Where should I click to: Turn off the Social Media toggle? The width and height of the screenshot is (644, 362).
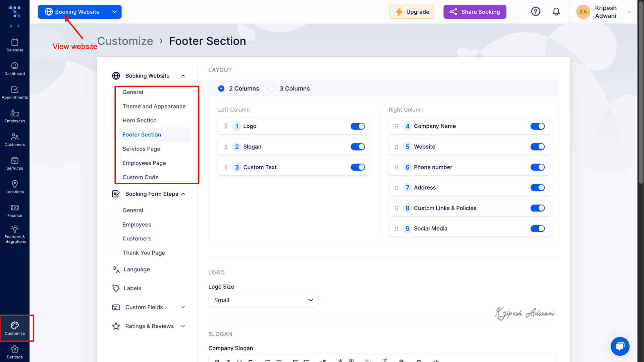(537, 229)
